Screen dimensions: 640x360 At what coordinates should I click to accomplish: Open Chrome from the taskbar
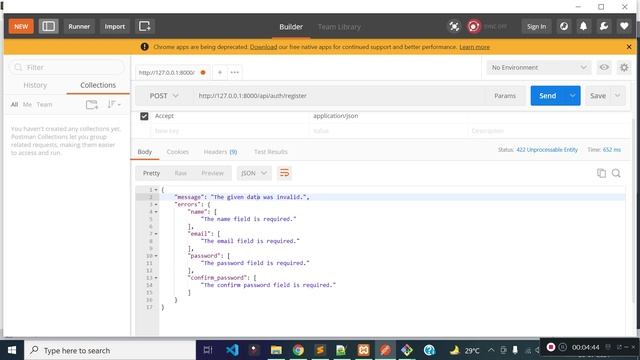pyautogui.click(x=298, y=350)
